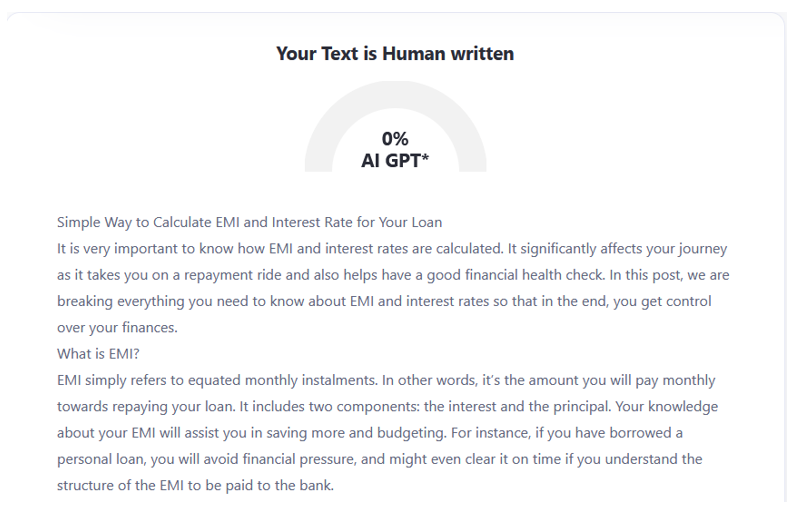Click the 0% score in the gauge

click(x=395, y=139)
